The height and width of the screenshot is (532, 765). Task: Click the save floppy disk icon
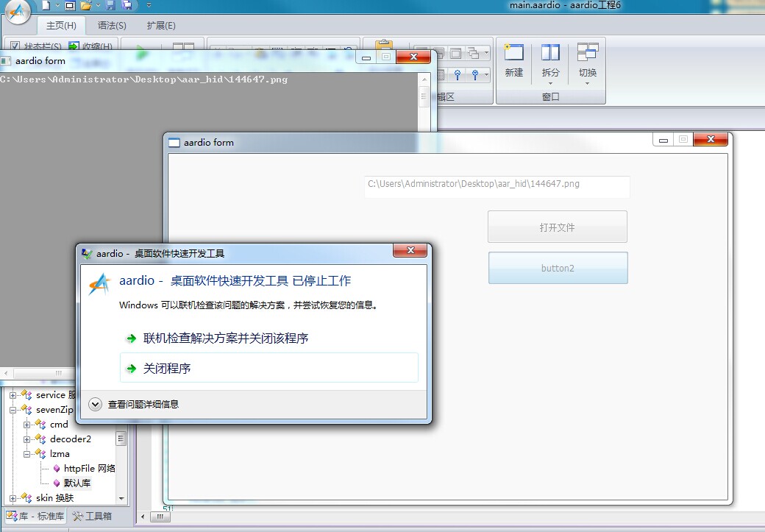click(111, 5)
